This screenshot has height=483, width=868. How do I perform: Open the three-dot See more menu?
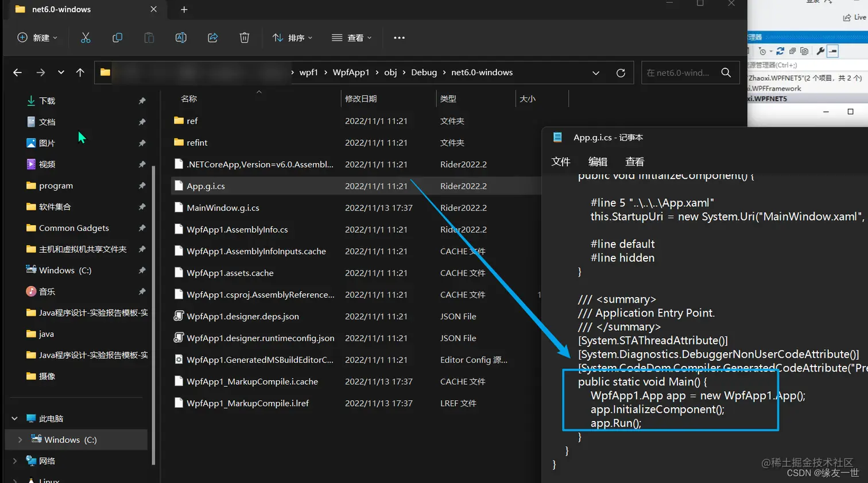tap(399, 38)
